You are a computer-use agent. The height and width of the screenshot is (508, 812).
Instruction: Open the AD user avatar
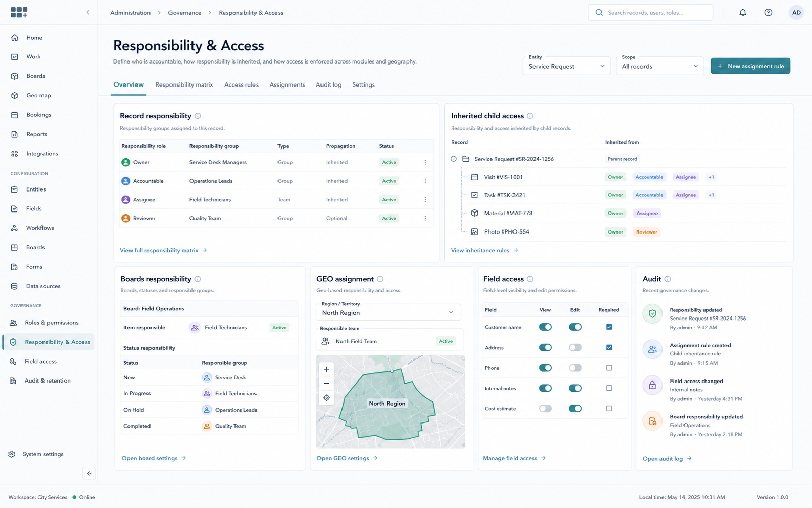click(796, 13)
